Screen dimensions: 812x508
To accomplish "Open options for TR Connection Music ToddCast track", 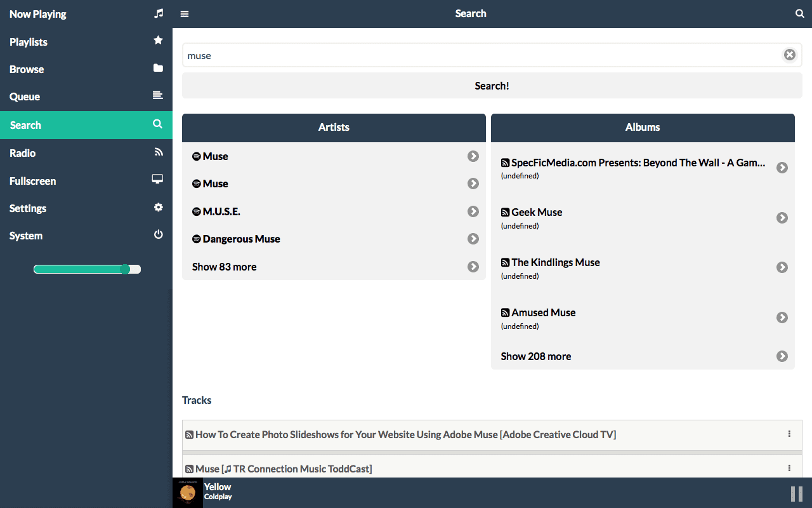I will (789, 468).
